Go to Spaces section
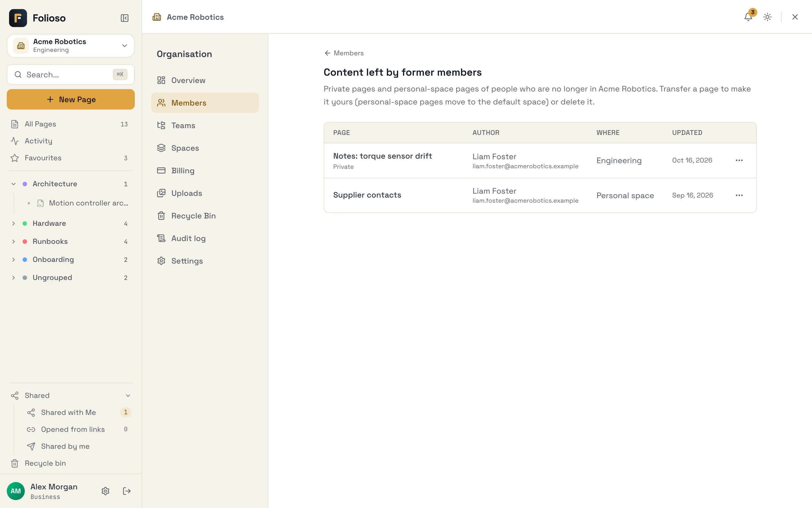This screenshot has width=812, height=508. pos(205,148)
